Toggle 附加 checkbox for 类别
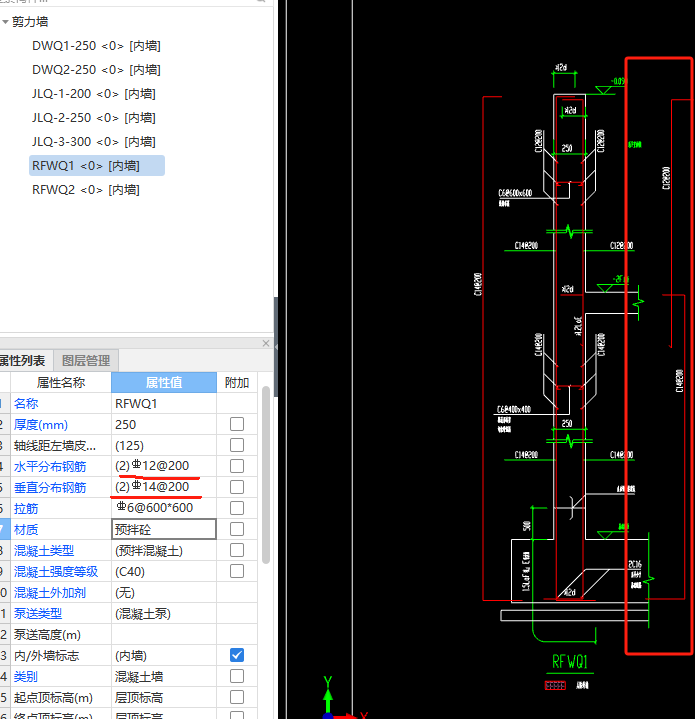Screen dimensions: 695x719 237,676
